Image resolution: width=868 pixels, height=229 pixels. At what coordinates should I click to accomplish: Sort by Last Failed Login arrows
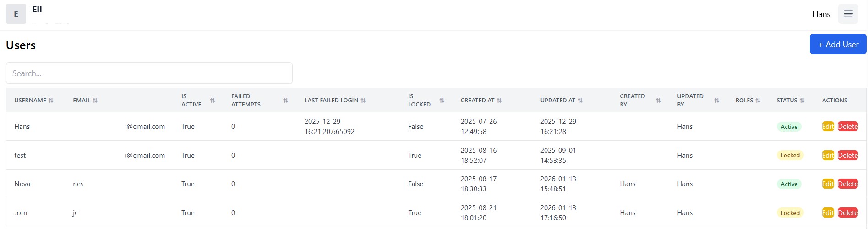click(x=363, y=101)
